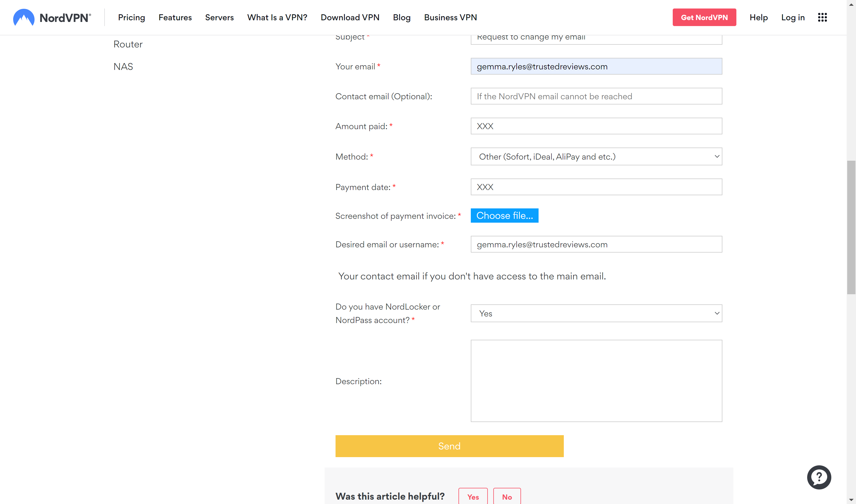Image resolution: width=856 pixels, height=504 pixels.
Task: Open the Pricing menu item
Action: click(x=131, y=17)
